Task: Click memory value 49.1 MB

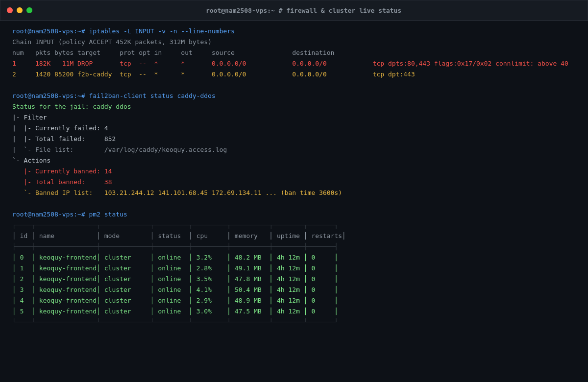Action: pos(248,268)
